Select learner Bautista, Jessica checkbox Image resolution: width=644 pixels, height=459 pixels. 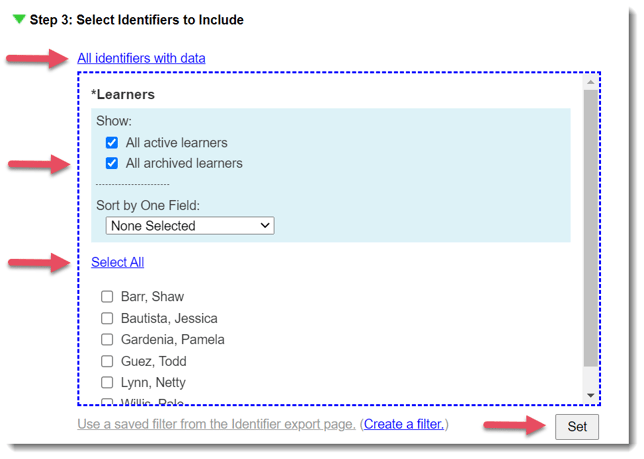pos(108,318)
